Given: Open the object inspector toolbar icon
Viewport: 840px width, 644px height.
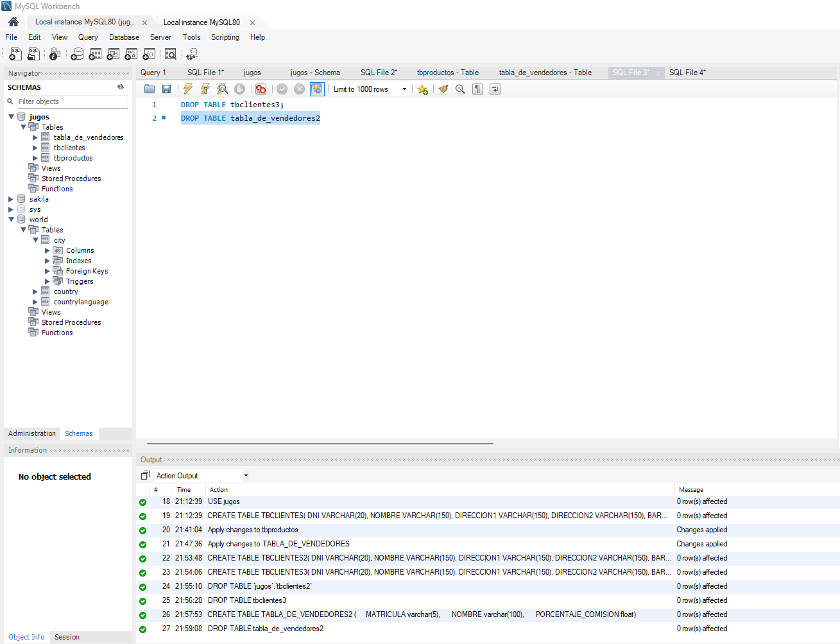Looking at the screenshot, I should pos(55,55).
